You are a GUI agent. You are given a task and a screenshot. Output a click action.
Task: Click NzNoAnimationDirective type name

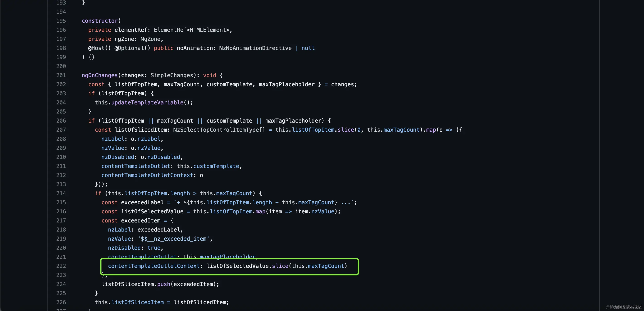[255, 48]
